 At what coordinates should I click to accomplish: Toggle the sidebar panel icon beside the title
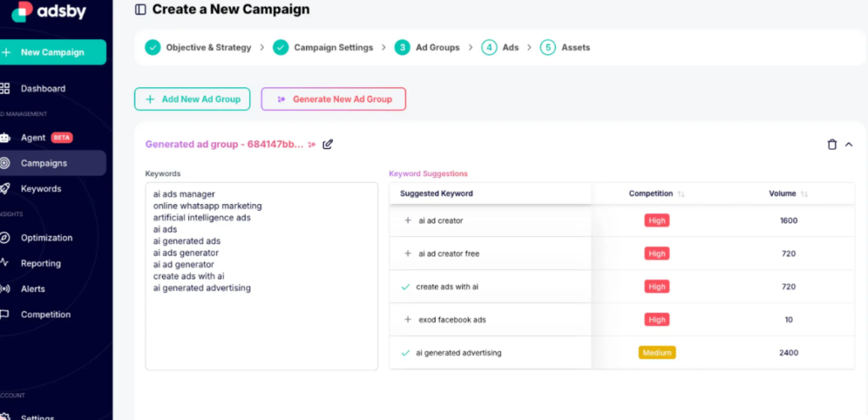click(141, 9)
